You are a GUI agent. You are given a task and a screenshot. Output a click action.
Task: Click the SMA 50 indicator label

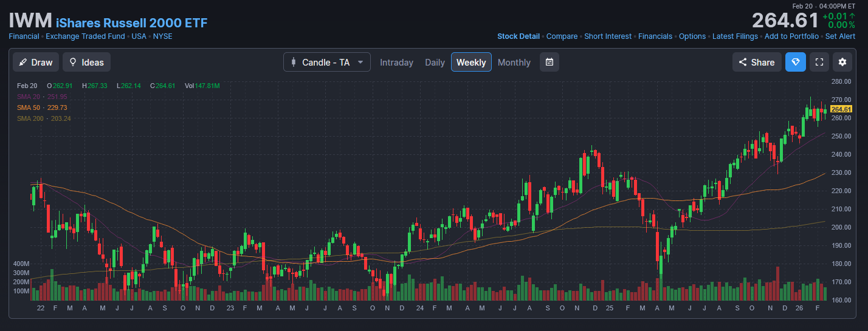point(42,107)
